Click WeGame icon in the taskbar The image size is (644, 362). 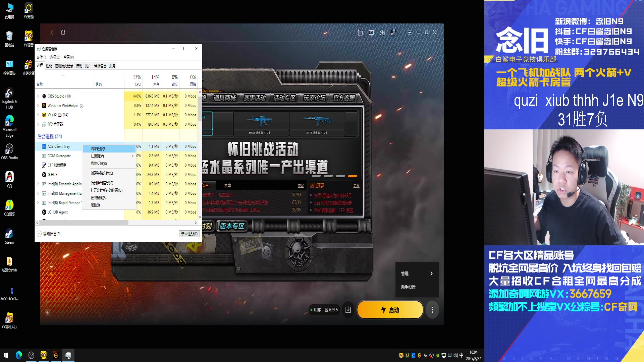56,355
